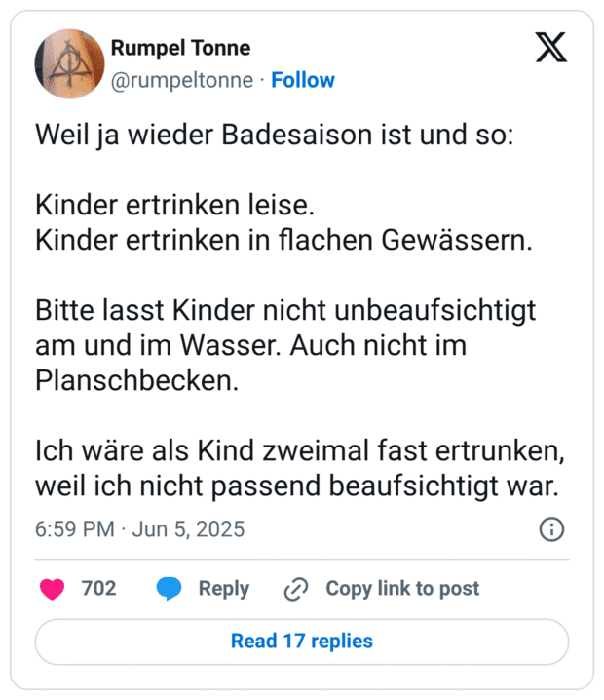
Task: Click the X logo icon
Action: (x=551, y=47)
